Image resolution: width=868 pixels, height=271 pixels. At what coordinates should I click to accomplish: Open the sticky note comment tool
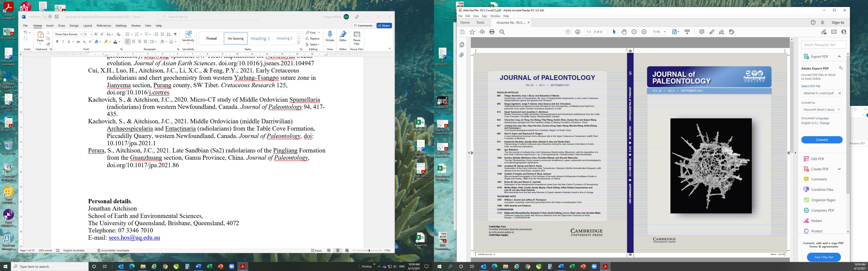[x=702, y=32]
